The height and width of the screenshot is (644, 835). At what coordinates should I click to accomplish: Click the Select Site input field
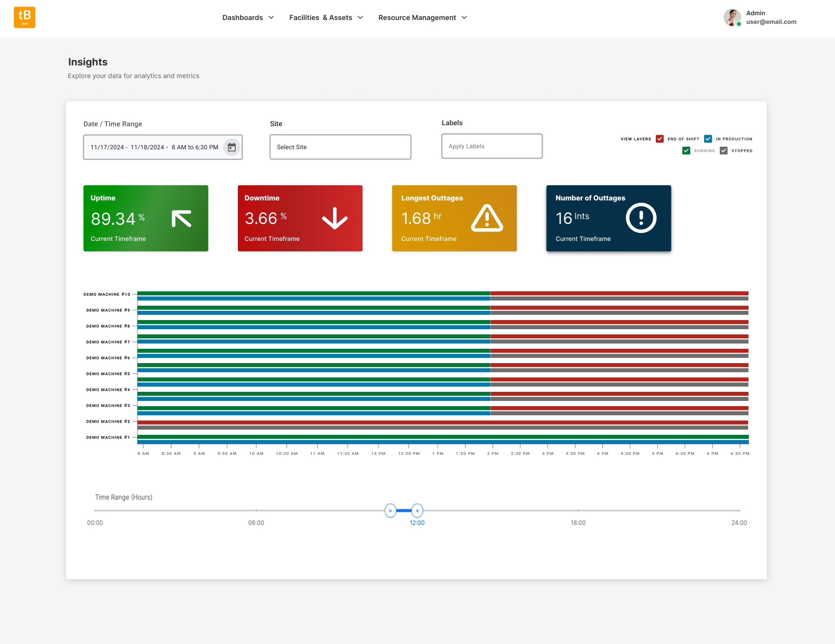341,147
